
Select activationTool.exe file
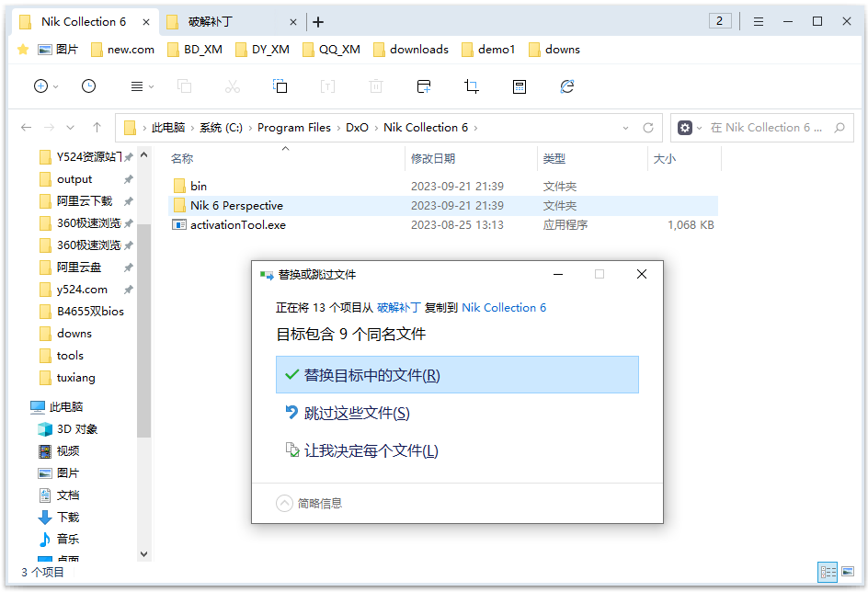[x=443, y=224]
